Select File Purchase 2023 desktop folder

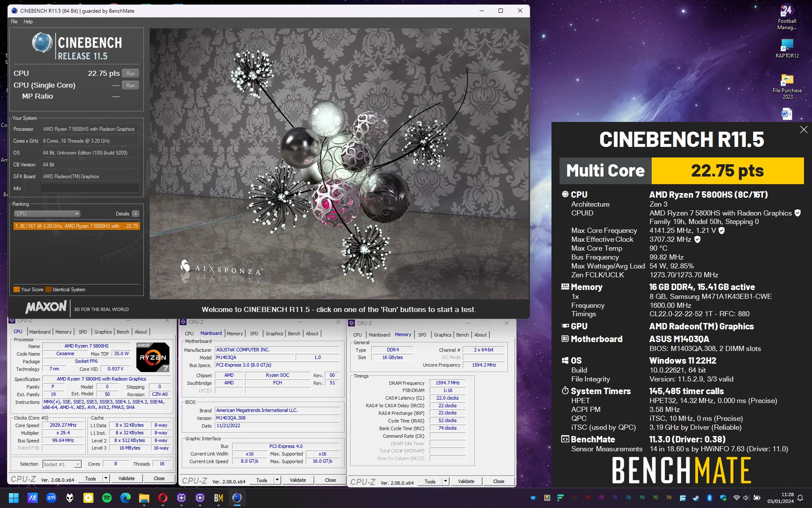(x=787, y=86)
